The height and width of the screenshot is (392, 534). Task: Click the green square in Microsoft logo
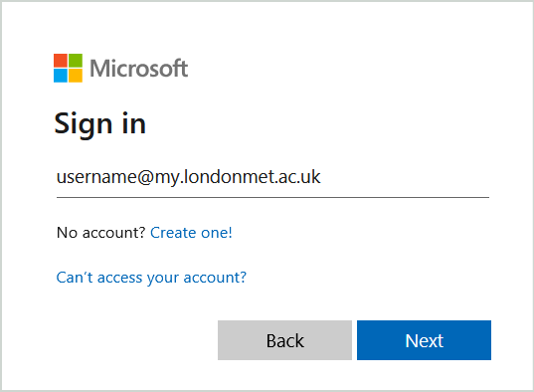tap(76, 61)
